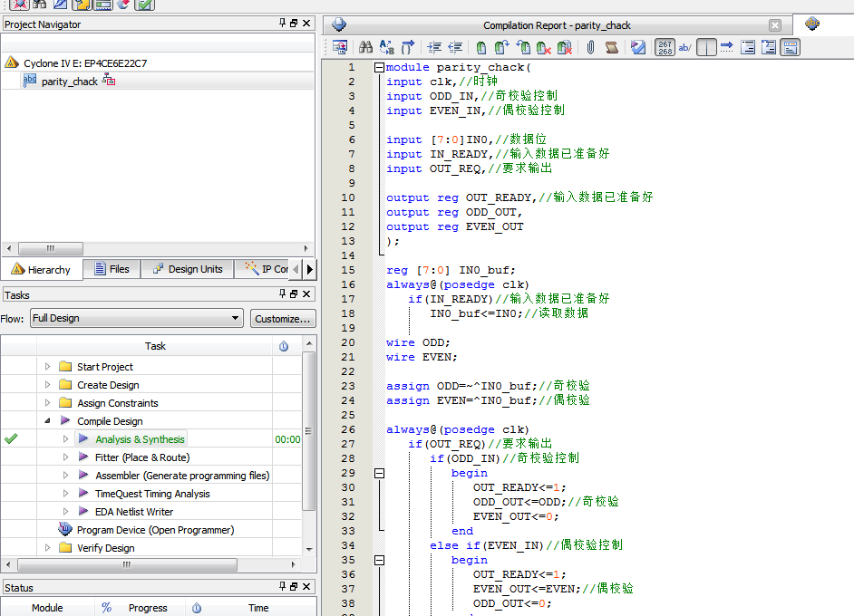Click the code editor vertical scrollbar

(849, 317)
